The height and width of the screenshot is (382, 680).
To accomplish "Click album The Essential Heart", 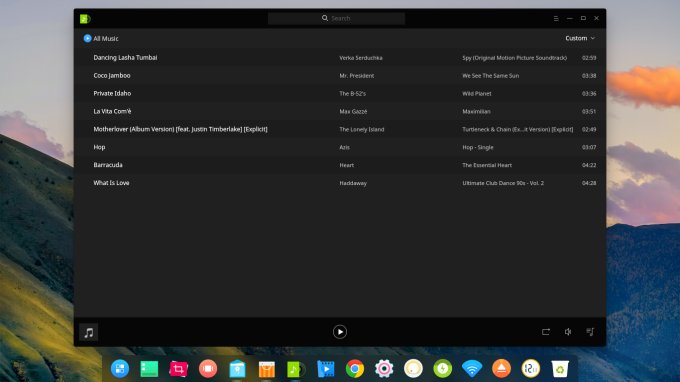I will 487,165.
